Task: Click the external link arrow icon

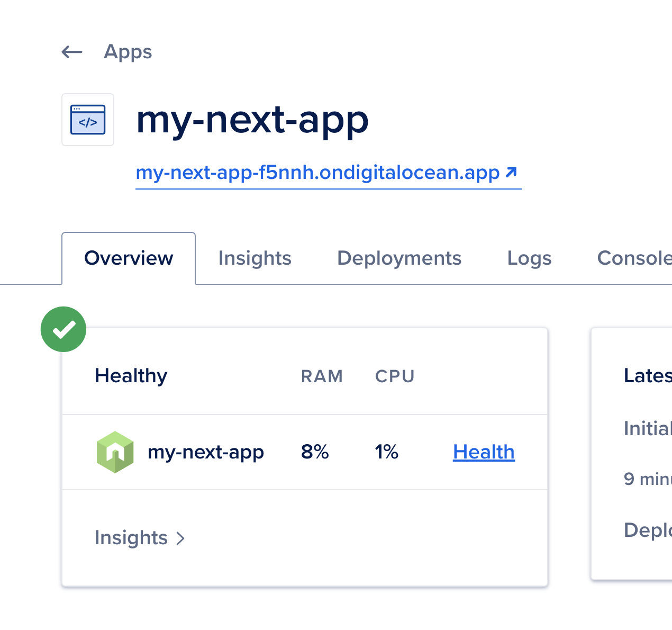Action: tap(511, 172)
